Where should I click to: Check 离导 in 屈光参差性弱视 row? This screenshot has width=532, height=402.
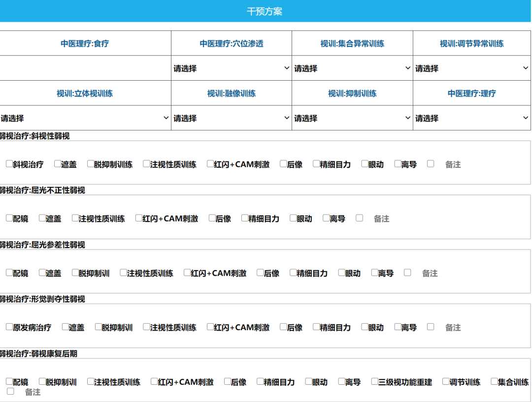[x=374, y=273]
